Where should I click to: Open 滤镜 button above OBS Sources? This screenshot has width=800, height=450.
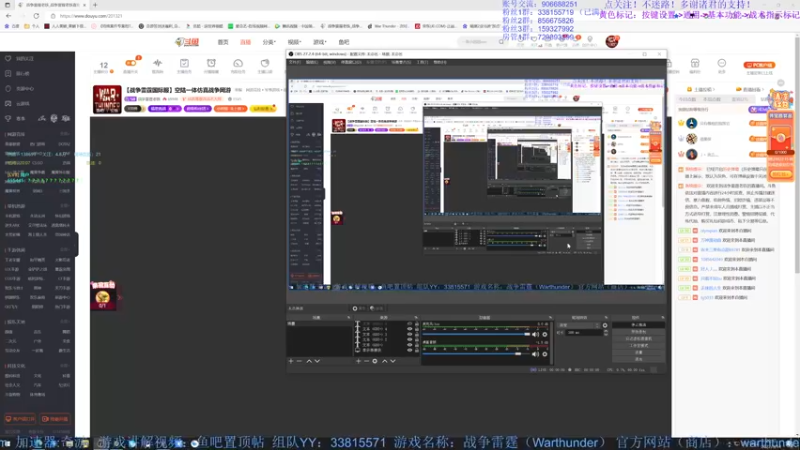[x=377, y=308]
